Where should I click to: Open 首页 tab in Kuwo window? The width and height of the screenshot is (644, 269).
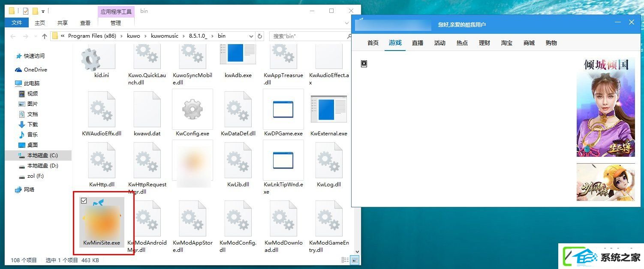pos(373,43)
